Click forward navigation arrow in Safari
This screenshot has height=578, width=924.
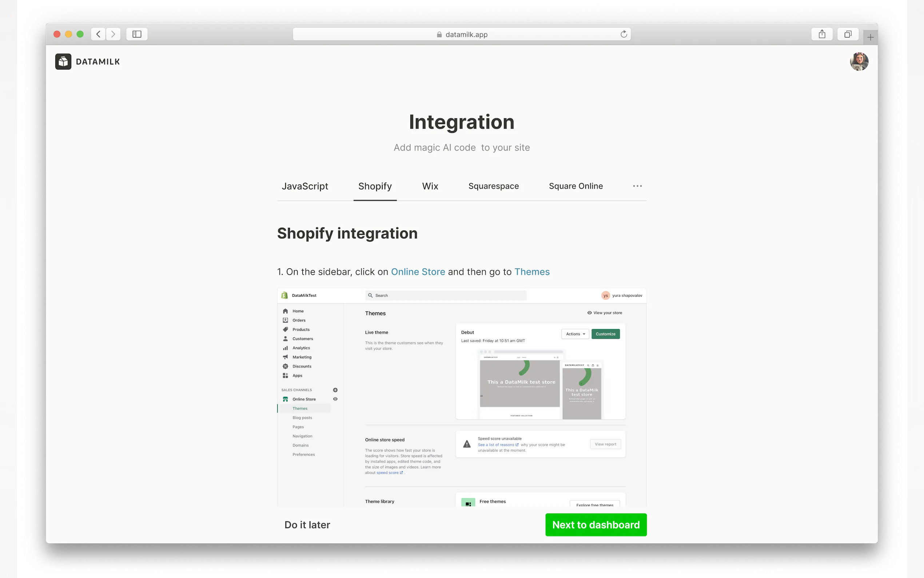pos(113,35)
